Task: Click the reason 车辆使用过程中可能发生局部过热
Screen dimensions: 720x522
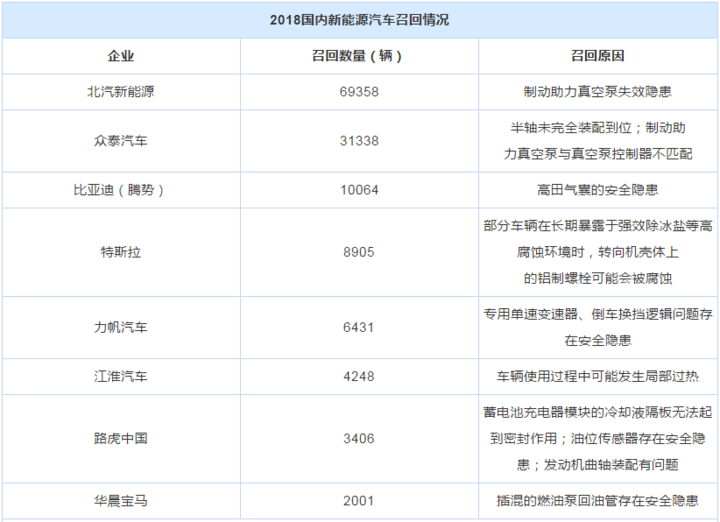Action: click(598, 376)
